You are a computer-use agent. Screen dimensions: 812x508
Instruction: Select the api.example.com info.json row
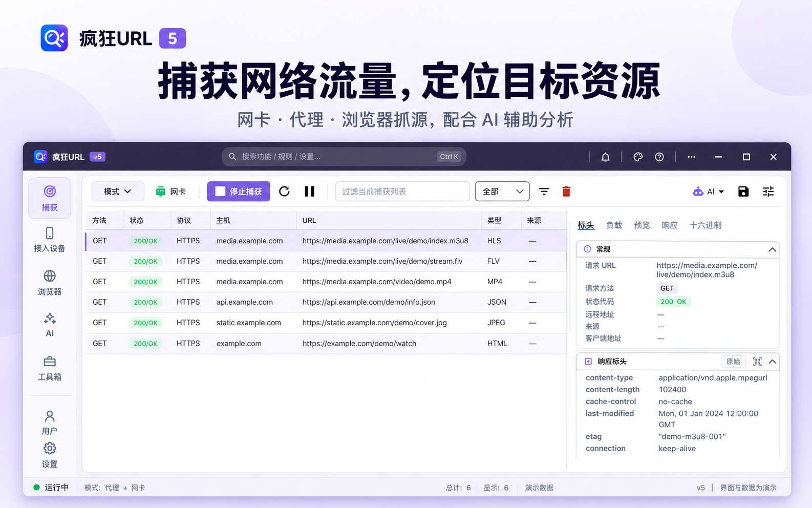point(326,302)
